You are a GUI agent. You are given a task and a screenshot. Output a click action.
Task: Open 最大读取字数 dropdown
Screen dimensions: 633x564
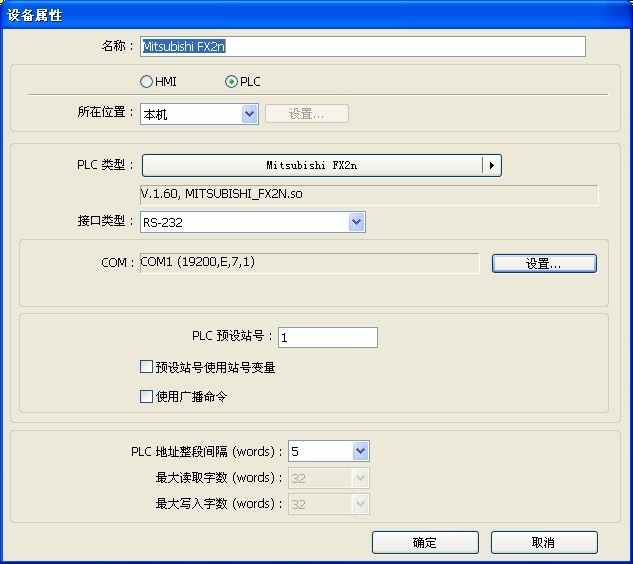coord(329,478)
